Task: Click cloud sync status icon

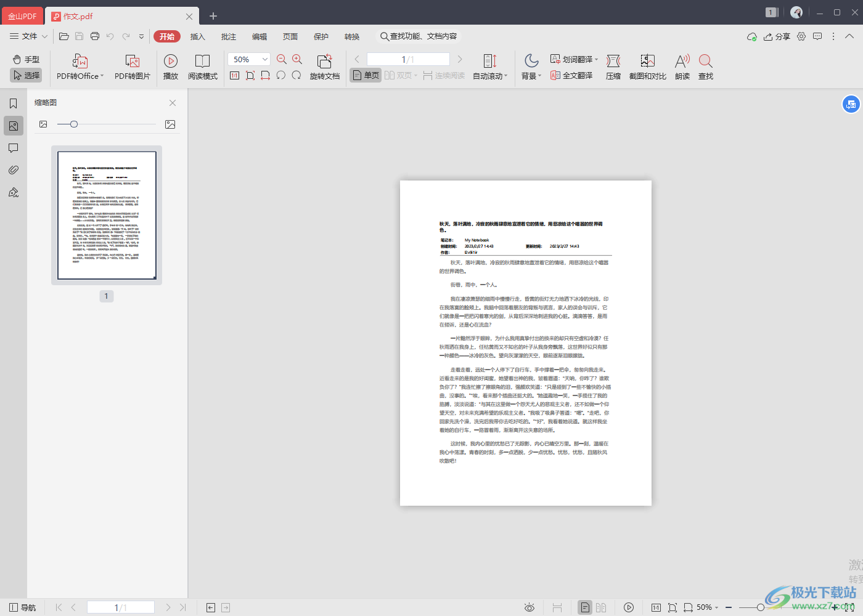Action: 752,37
